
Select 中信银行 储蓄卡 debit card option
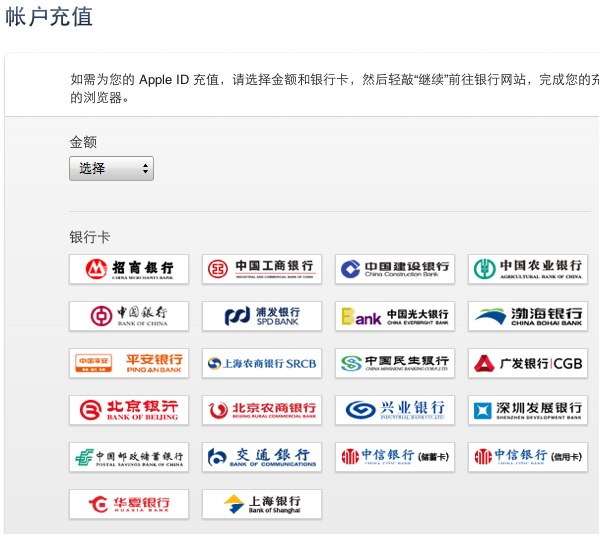tap(395, 457)
